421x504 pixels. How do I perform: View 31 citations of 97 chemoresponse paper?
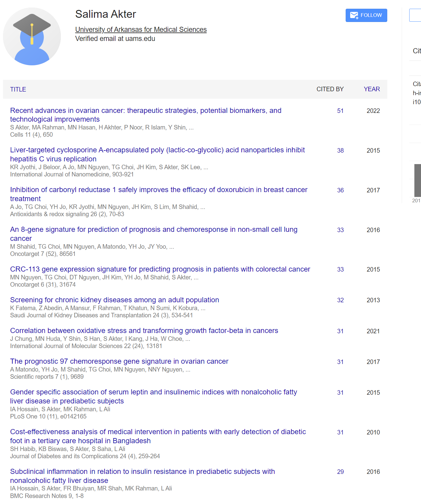pyautogui.click(x=340, y=362)
